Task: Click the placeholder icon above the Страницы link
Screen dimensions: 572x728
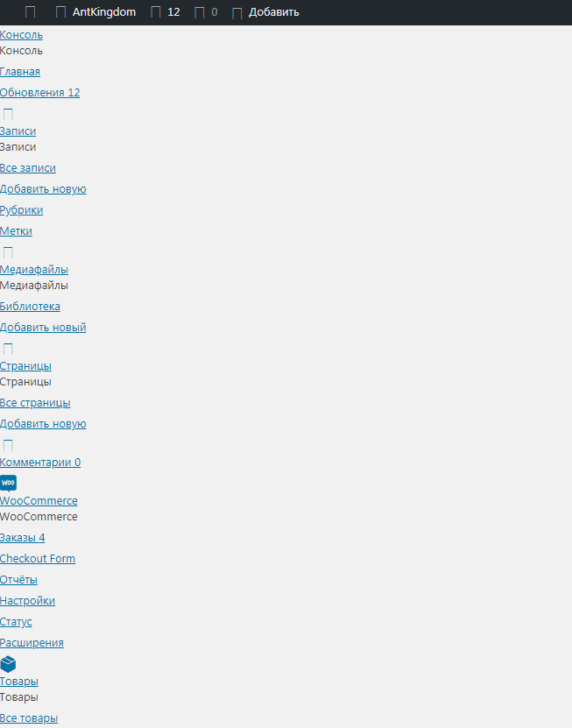Action: pos(8,349)
